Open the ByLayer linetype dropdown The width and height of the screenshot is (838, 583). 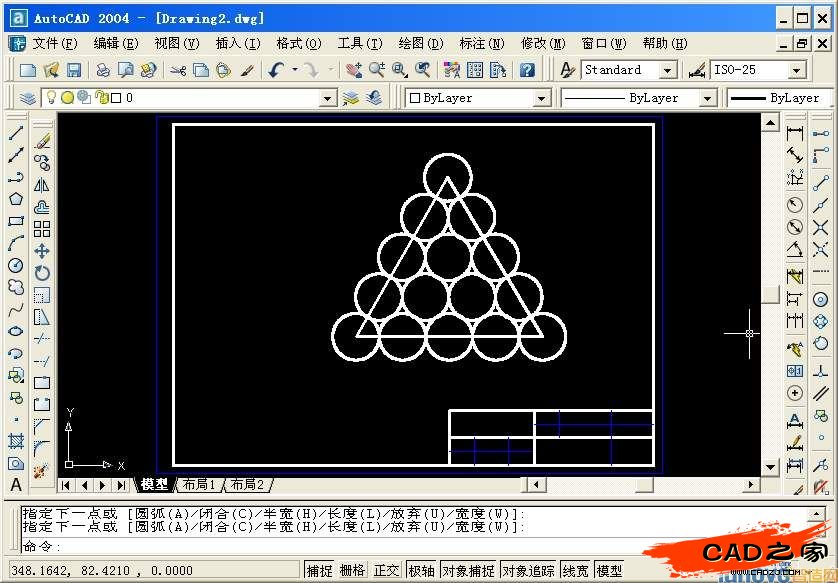[x=707, y=98]
